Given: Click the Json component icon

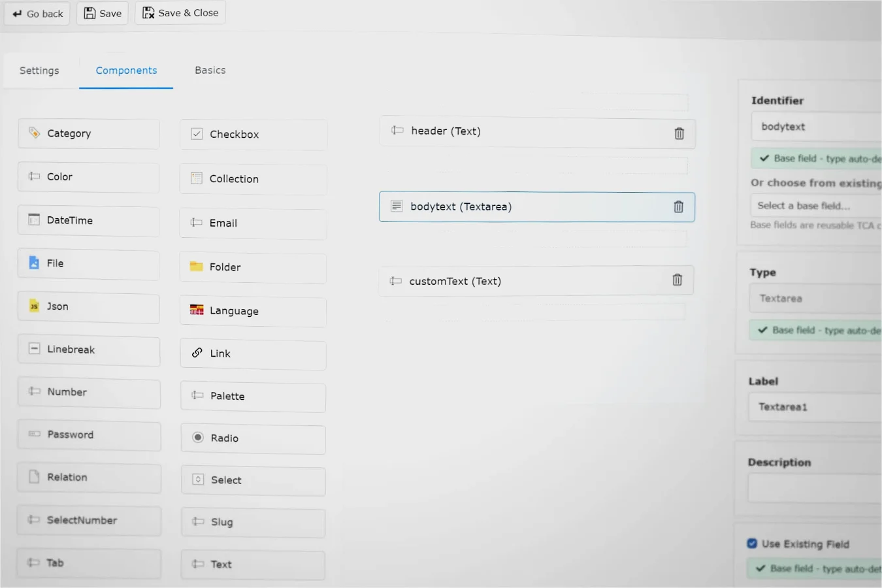Looking at the screenshot, I should (34, 306).
